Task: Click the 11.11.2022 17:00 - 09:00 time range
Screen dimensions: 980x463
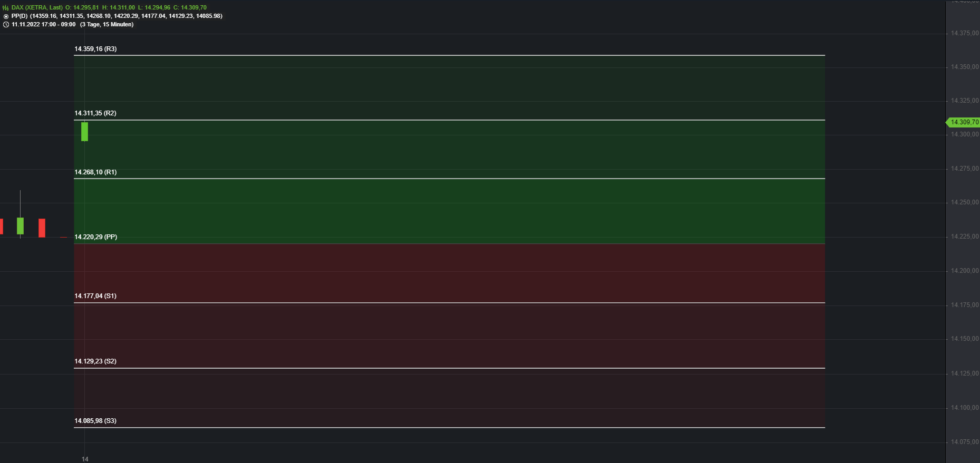Action: tap(44, 24)
